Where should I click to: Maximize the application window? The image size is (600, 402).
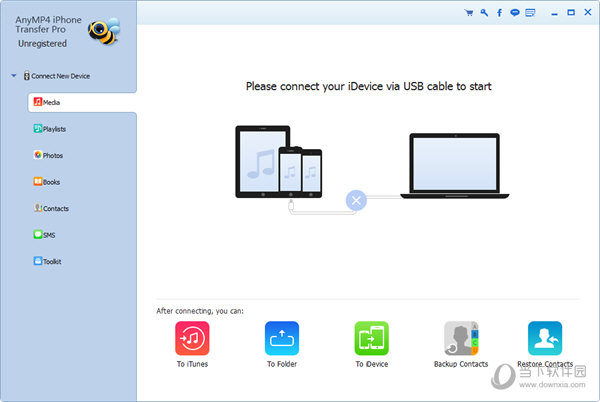(x=571, y=13)
